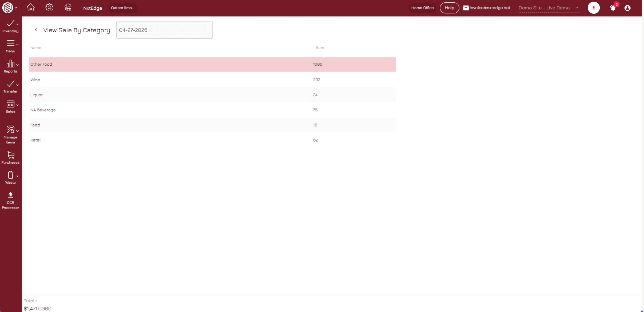Click the View Sale By Category title
Image resolution: width=644 pixels, height=312 pixels.
pyautogui.click(x=76, y=30)
